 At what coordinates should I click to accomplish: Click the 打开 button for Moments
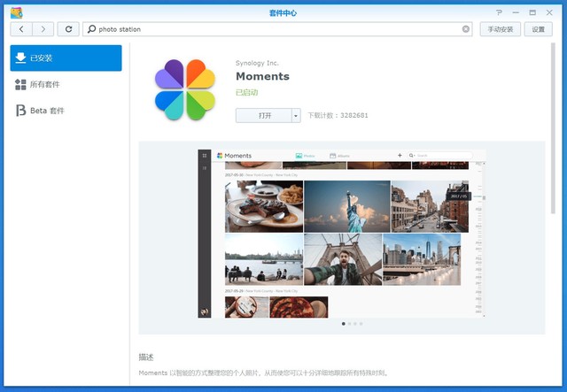coord(264,116)
